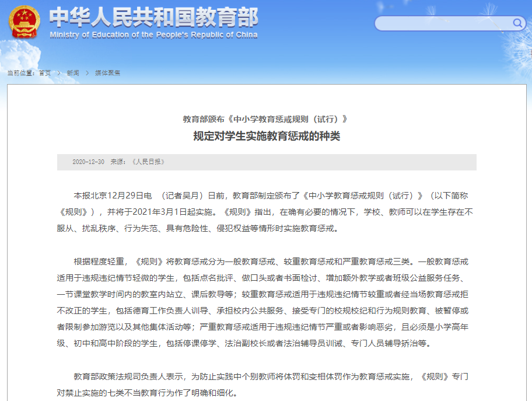
Task: Click the English Ministry of Education subtitle
Action: [153, 35]
